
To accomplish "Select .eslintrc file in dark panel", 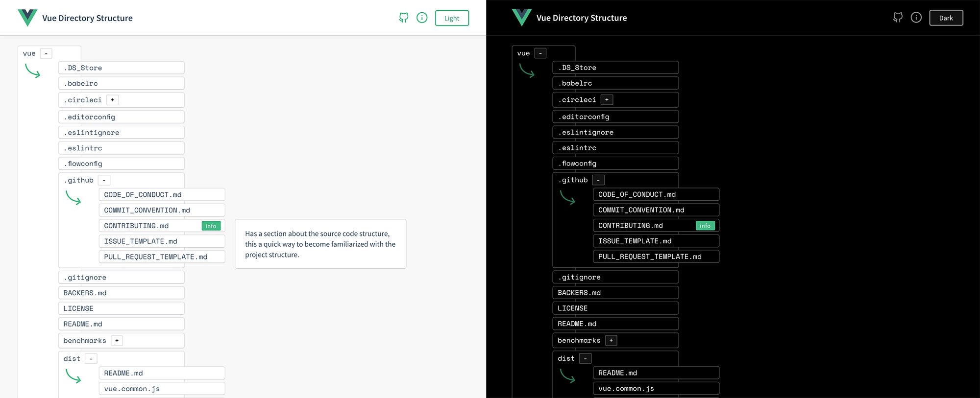I will click(616, 148).
